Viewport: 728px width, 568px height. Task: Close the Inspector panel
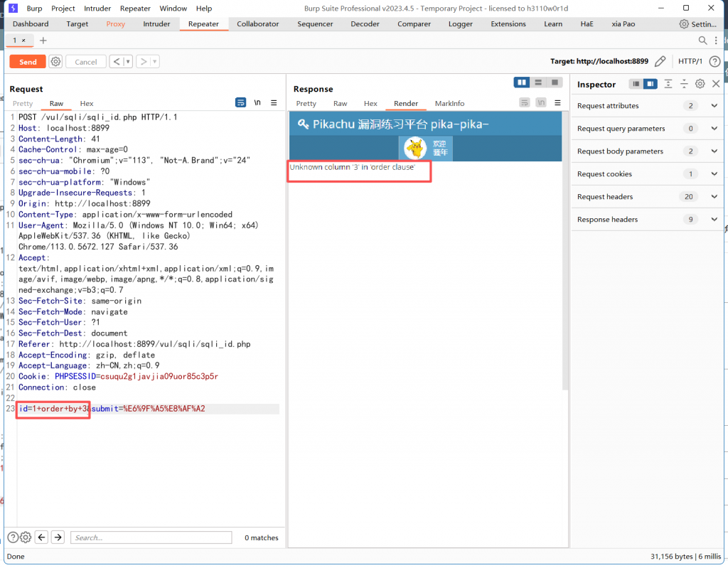(714, 84)
